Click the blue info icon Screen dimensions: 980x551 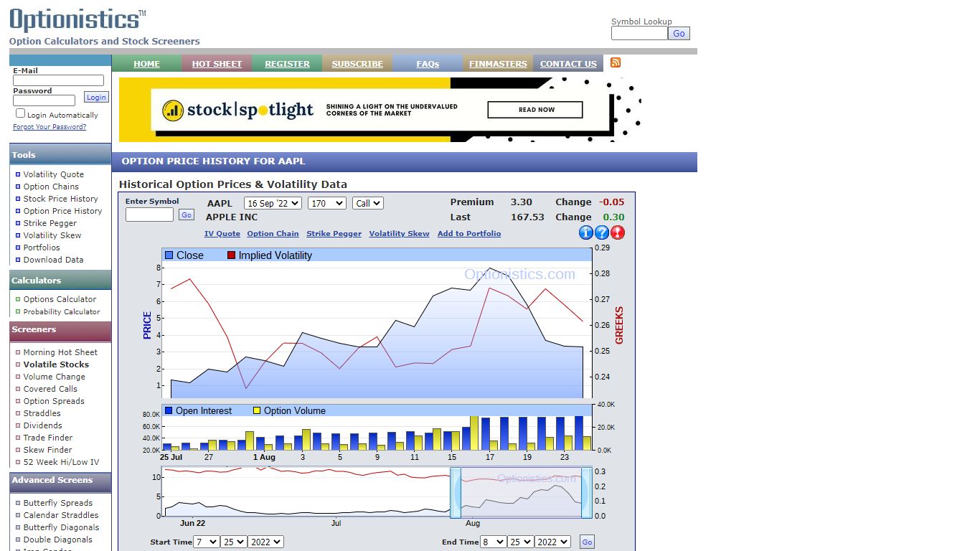click(x=586, y=232)
